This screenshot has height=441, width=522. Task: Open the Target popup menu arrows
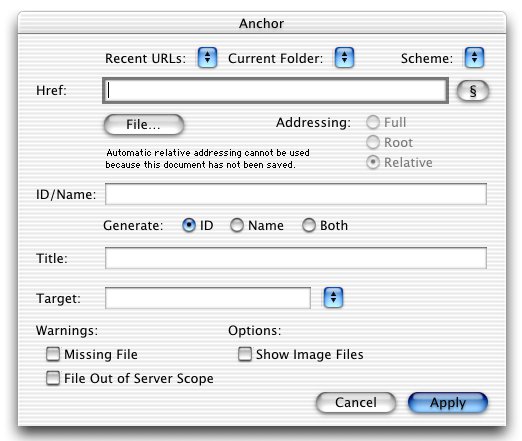pyautogui.click(x=333, y=297)
